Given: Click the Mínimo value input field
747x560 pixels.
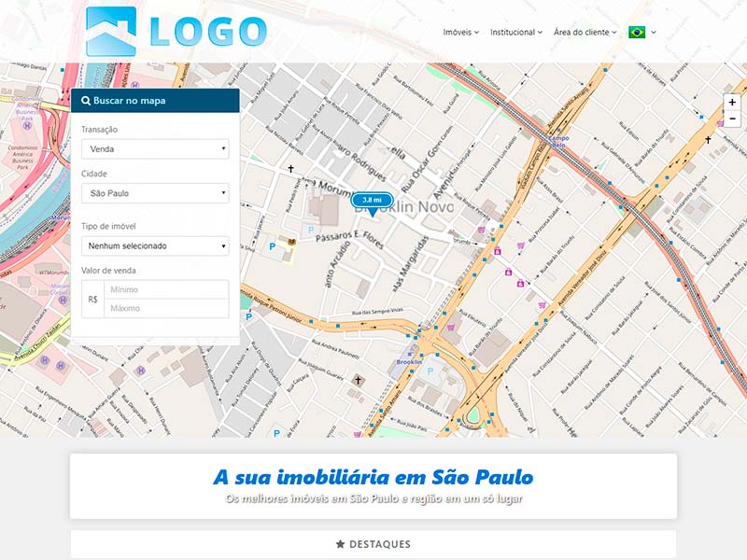Looking at the screenshot, I should [x=166, y=289].
